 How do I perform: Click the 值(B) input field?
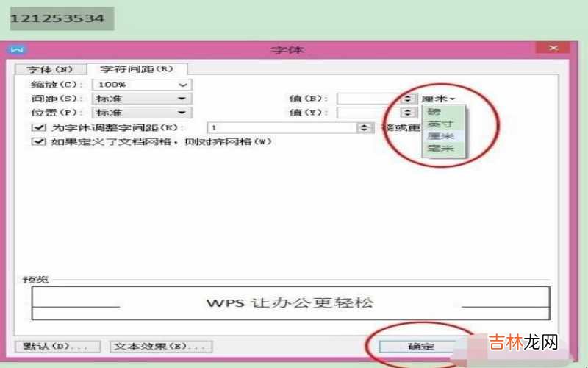click(369, 99)
